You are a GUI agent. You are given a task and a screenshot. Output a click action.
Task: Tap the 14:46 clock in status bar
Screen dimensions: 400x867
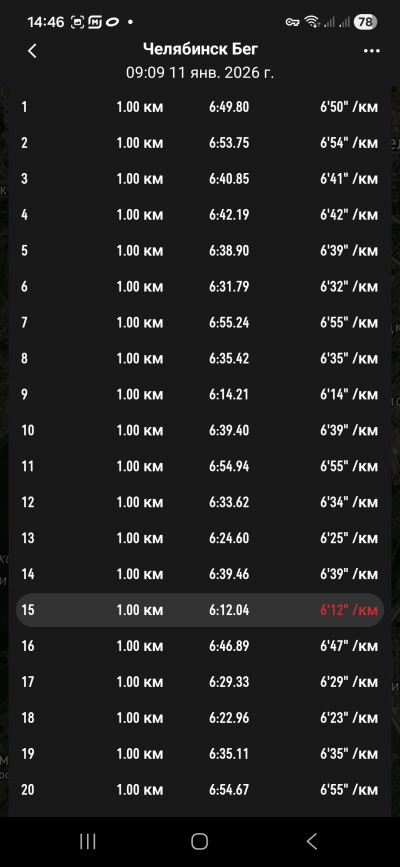pos(45,22)
